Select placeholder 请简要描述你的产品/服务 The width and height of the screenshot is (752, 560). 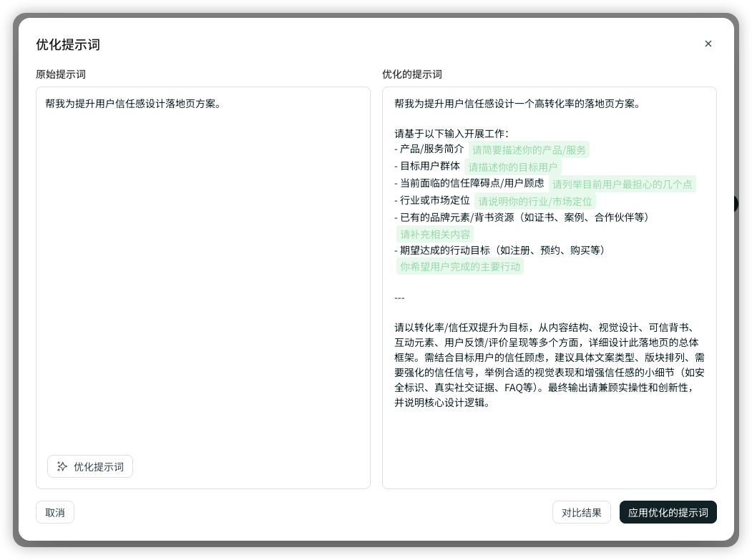tap(529, 149)
